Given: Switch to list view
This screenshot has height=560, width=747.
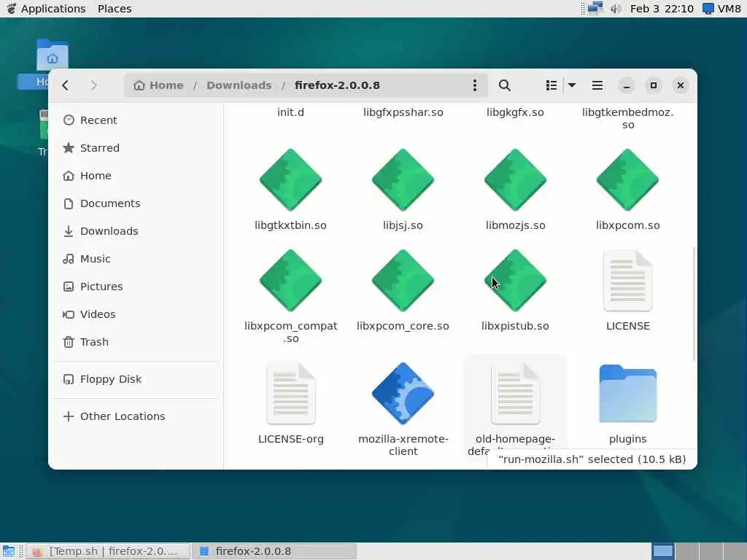Looking at the screenshot, I should pyautogui.click(x=551, y=86).
